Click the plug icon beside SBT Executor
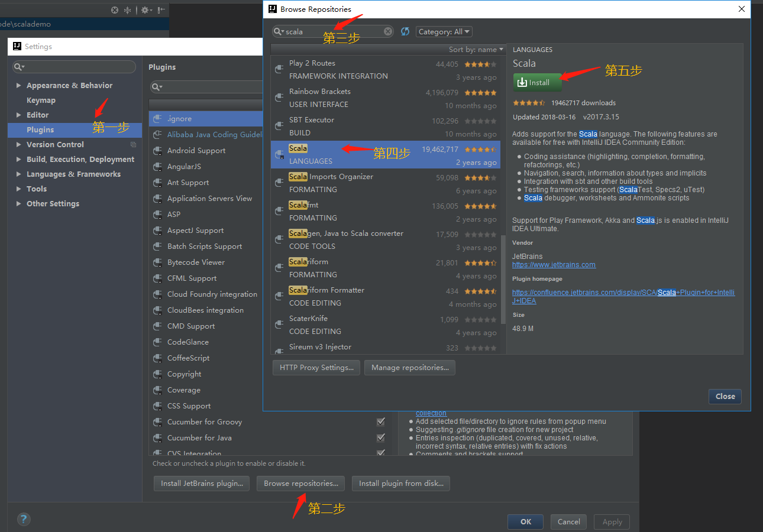The image size is (763, 532). click(x=279, y=126)
